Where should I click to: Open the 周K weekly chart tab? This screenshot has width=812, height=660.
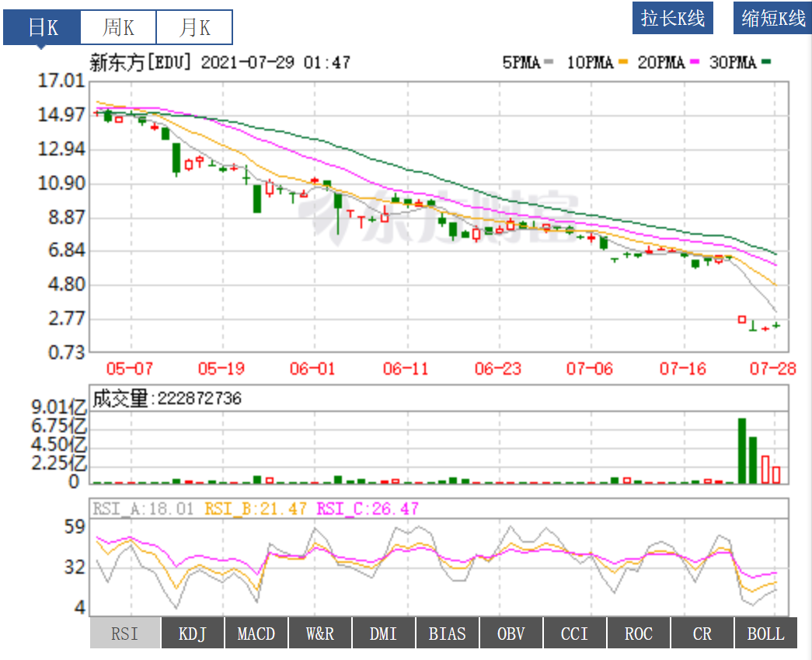[118, 28]
